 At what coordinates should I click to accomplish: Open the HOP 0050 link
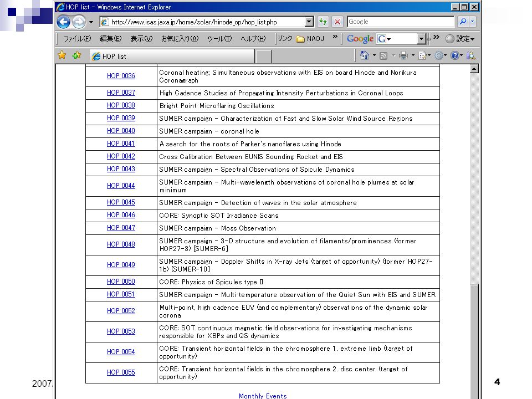(x=121, y=282)
